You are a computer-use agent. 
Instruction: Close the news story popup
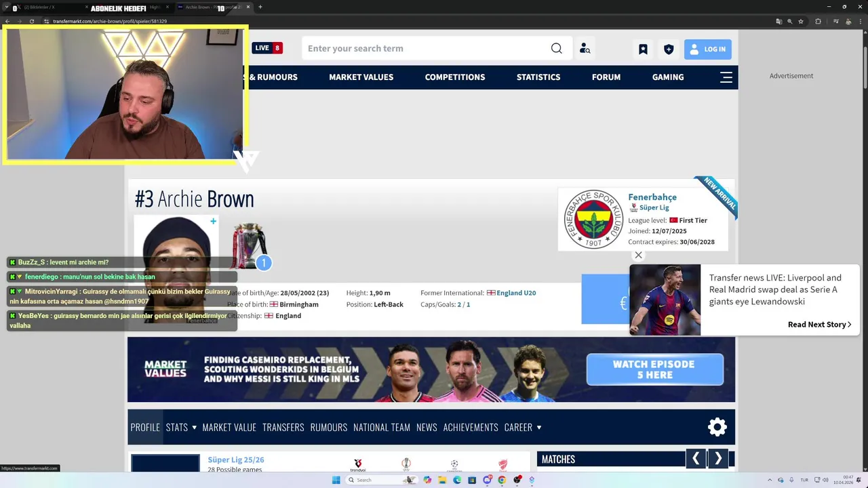[x=638, y=256]
